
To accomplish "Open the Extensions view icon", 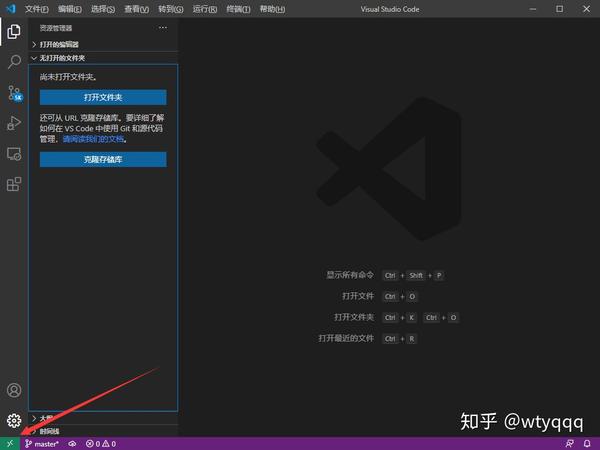I will [x=14, y=184].
